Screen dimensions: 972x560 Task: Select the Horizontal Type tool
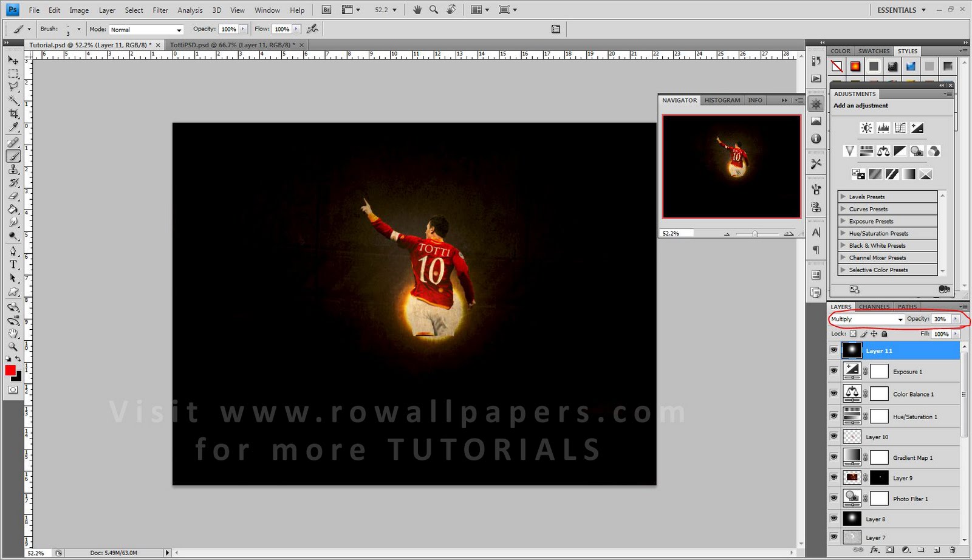(13, 264)
